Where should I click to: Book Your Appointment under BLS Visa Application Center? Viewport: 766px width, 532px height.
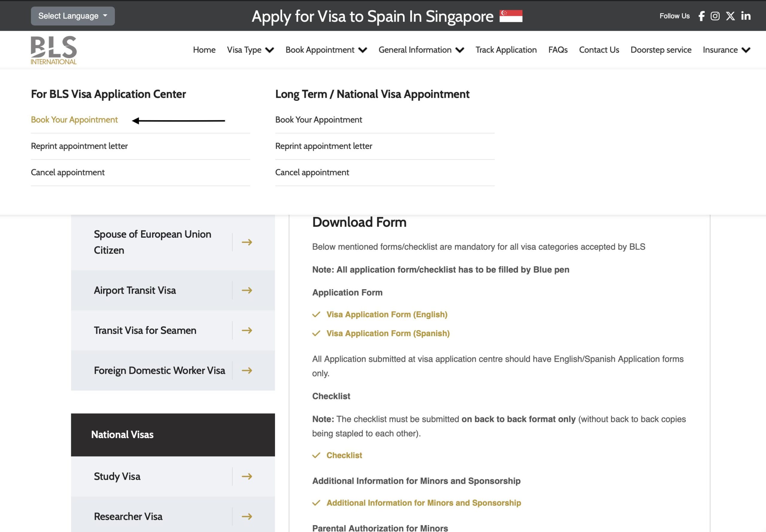[x=74, y=119]
